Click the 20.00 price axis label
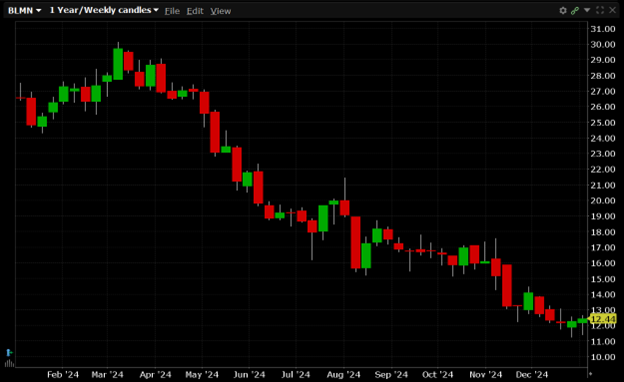The width and height of the screenshot is (624, 382). (x=603, y=201)
